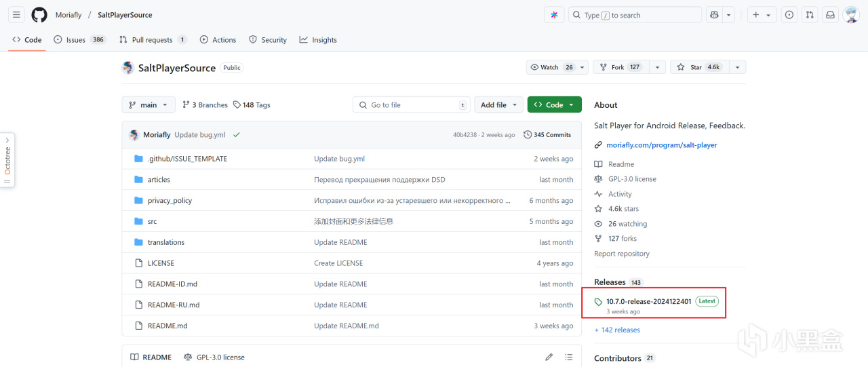Expand the Octotree side panel
This screenshot has width=868, height=367.
point(7,161)
